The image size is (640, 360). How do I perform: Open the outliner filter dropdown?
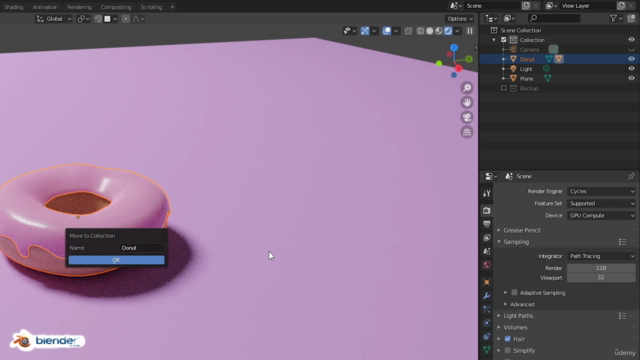click(616, 18)
